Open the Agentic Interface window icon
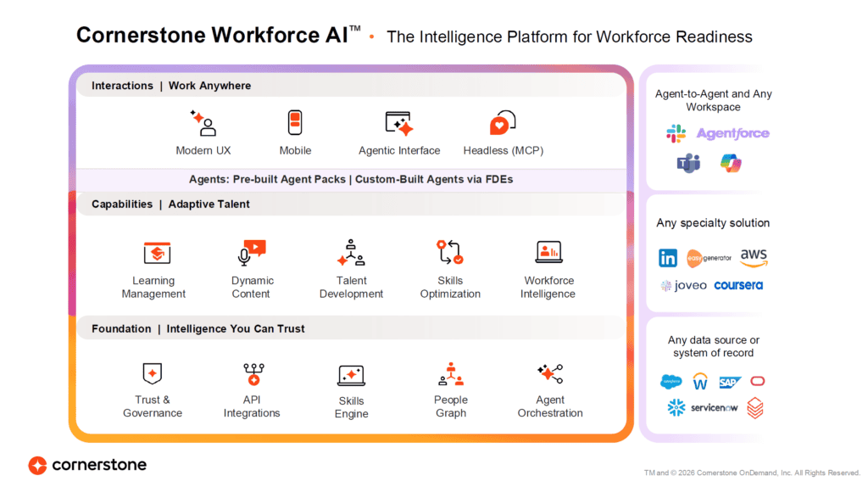Viewport: 868px width, 487px height. (x=399, y=123)
